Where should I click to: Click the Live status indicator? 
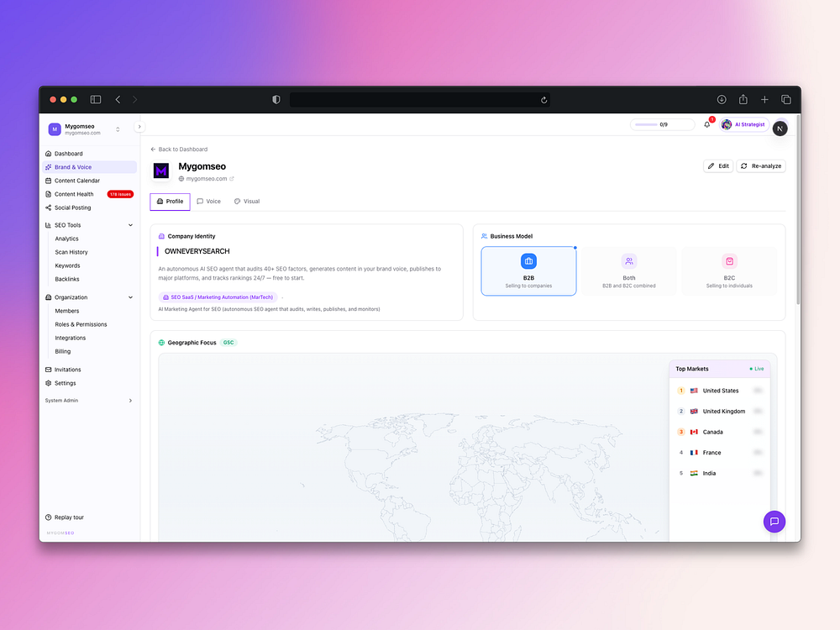[x=757, y=369]
